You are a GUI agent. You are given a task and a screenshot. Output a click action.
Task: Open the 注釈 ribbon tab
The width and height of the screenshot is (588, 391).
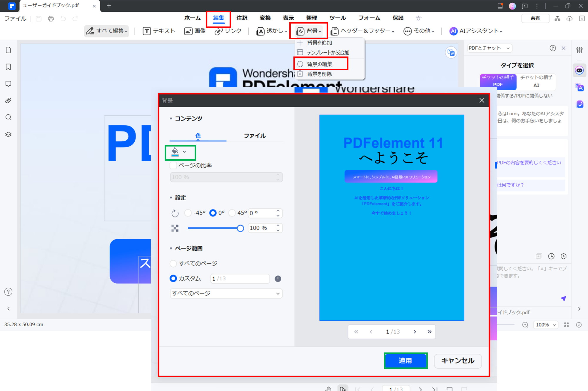coord(242,18)
